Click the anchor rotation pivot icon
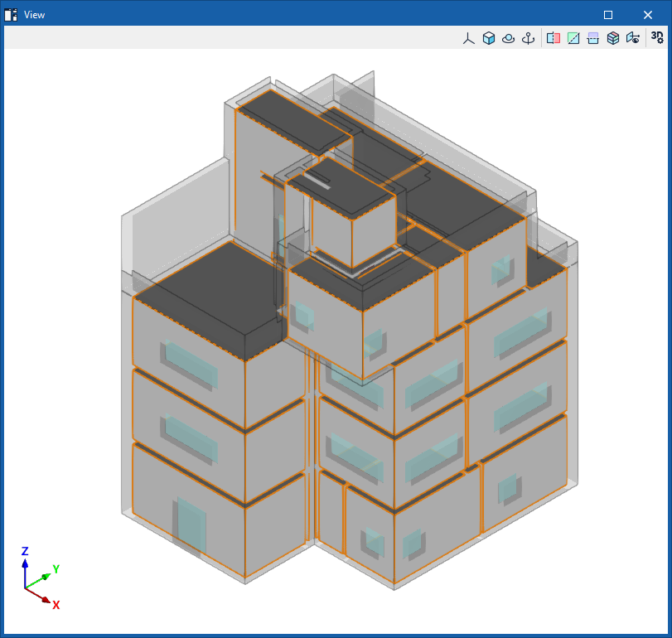 528,39
